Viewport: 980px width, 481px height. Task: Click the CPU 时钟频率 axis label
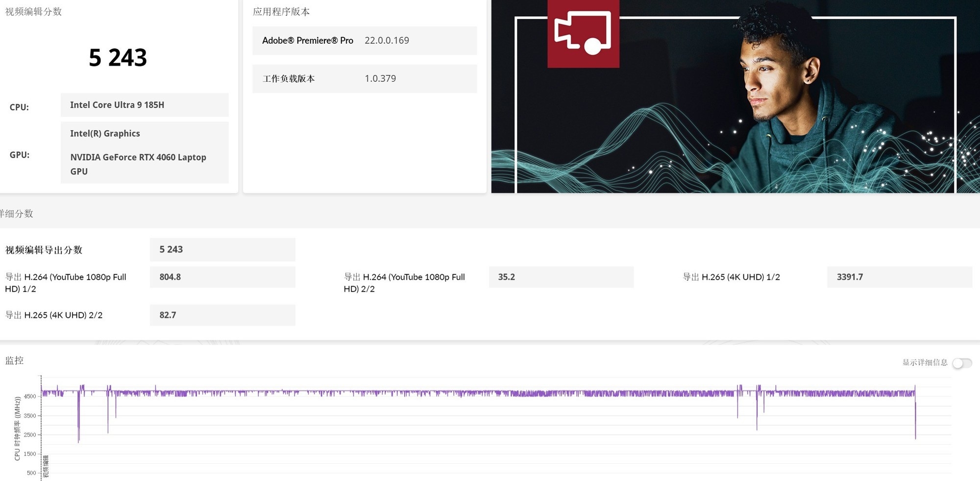pyautogui.click(x=17, y=429)
